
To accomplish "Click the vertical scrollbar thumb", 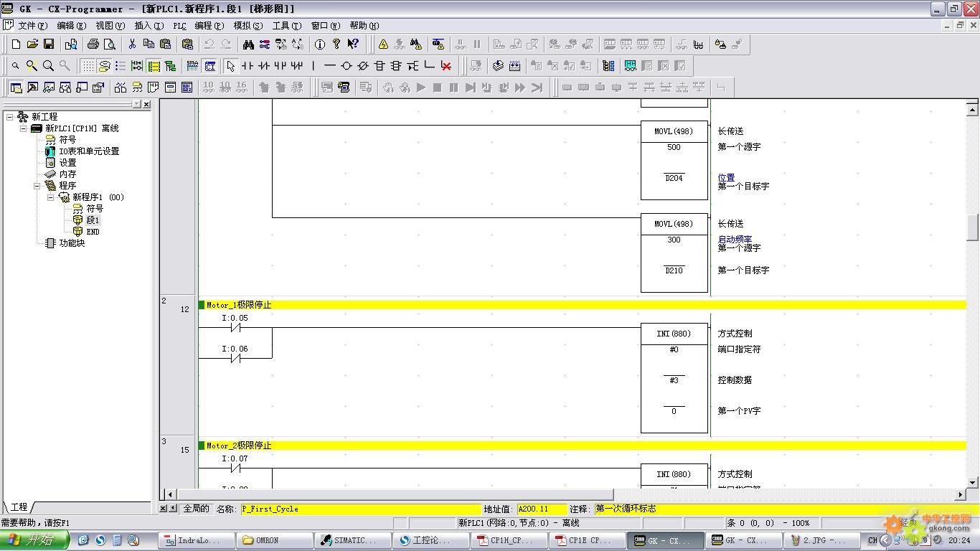I will coord(973,227).
